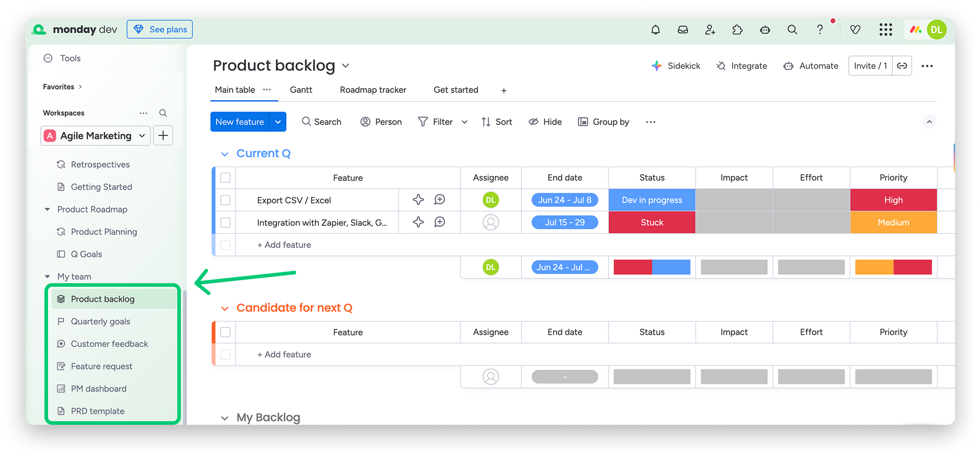Click the Automate button
980x458 pixels.
coord(811,66)
